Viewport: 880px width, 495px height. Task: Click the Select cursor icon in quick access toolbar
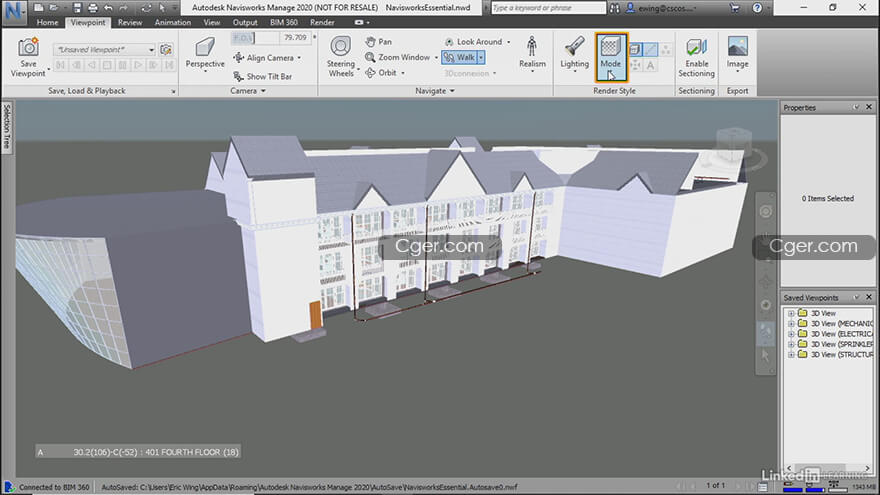click(162, 8)
